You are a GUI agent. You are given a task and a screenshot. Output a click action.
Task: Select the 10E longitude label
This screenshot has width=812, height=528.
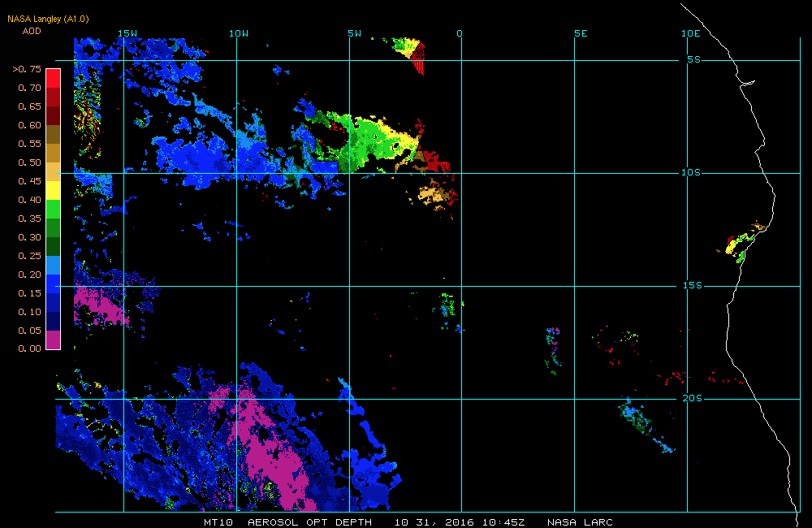(691, 33)
